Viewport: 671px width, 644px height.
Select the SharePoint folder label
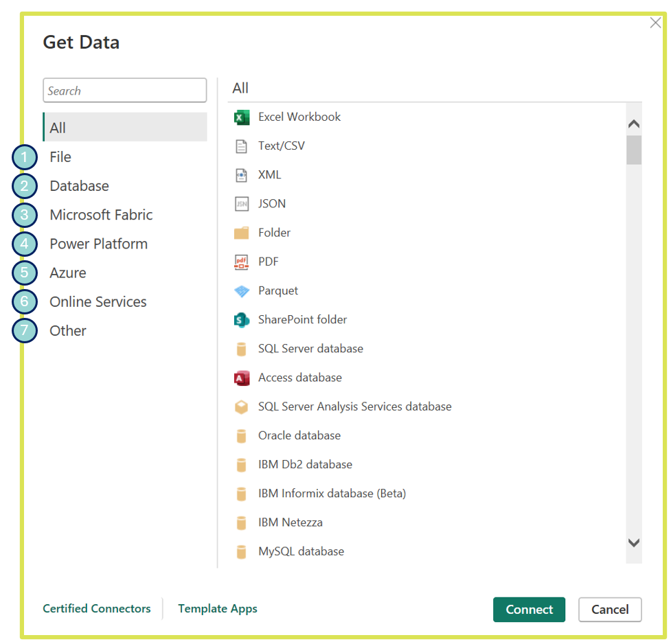click(303, 320)
